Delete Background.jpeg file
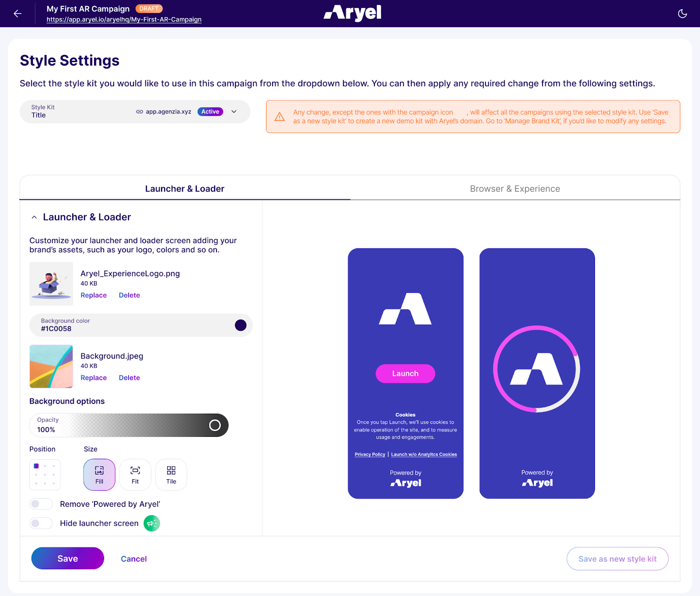The height and width of the screenshot is (596, 700). click(129, 378)
